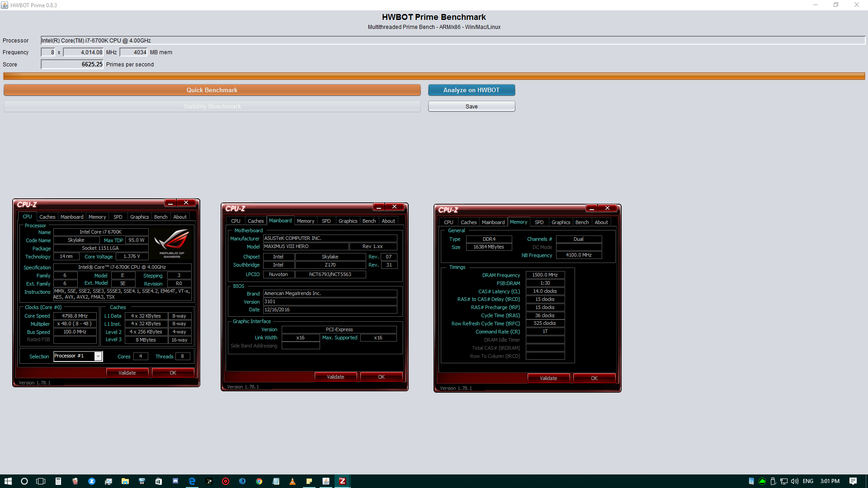868x488 pixels.
Task: Expand the Processor #1 selection dropdown
Action: [x=98, y=357]
